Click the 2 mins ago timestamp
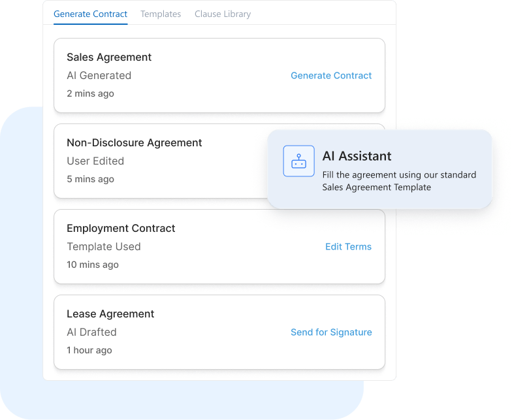Image resolution: width=512 pixels, height=420 pixels. (90, 93)
